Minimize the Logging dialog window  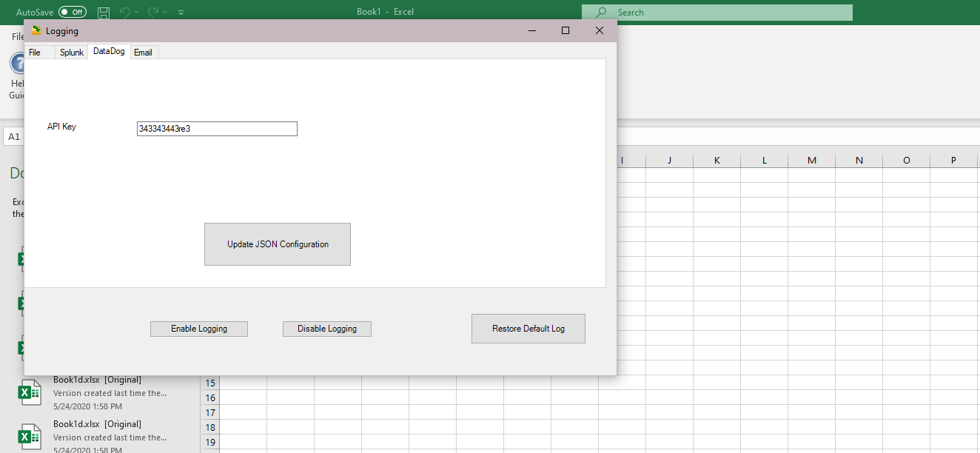pyautogui.click(x=531, y=30)
